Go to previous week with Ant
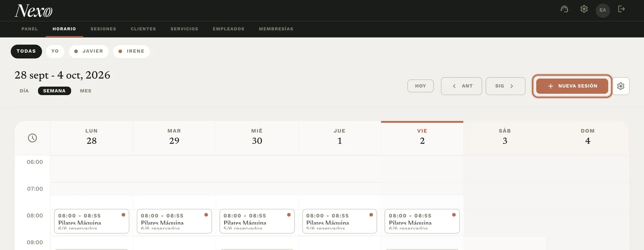 point(461,86)
